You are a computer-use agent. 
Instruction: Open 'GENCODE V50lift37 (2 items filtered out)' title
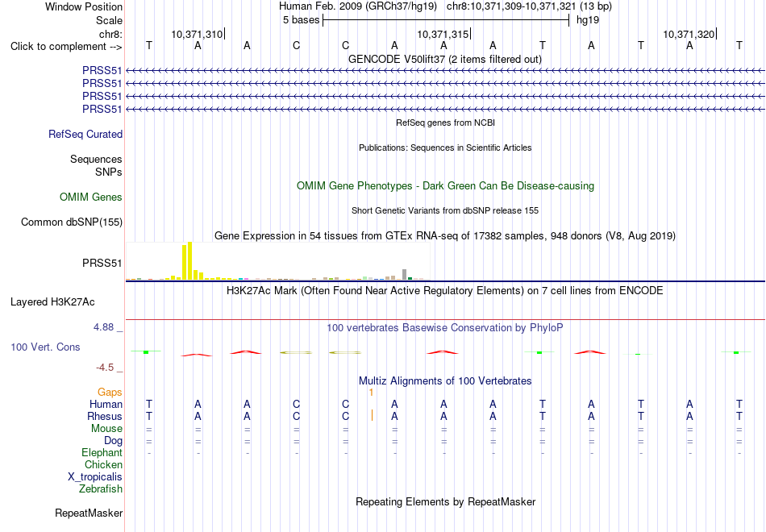point(445,60)
